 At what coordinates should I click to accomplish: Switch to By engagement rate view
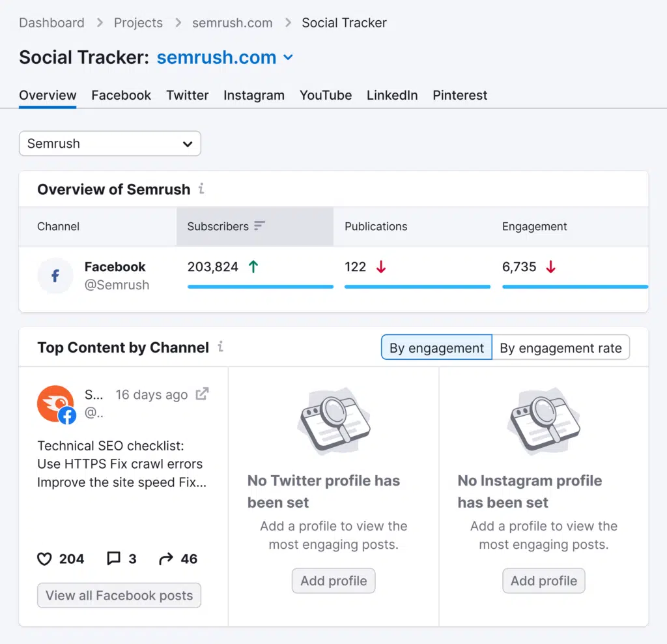point(561,347)
